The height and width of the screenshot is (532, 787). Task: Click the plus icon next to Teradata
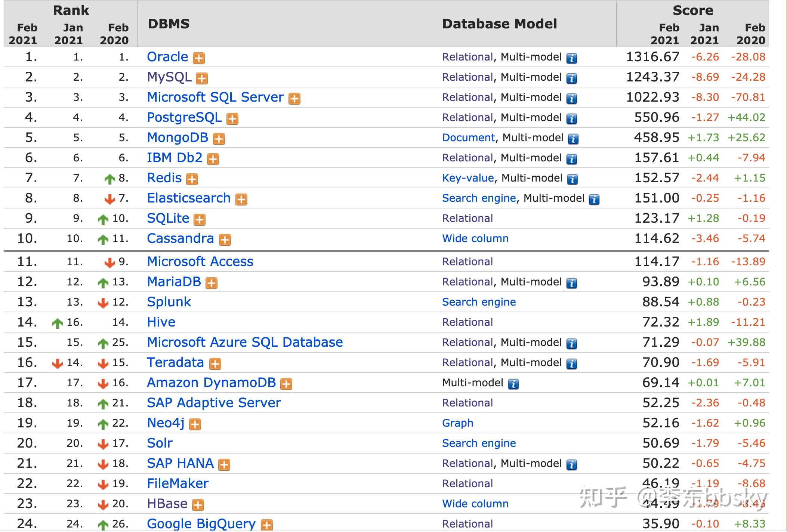[x=215, y=364]
